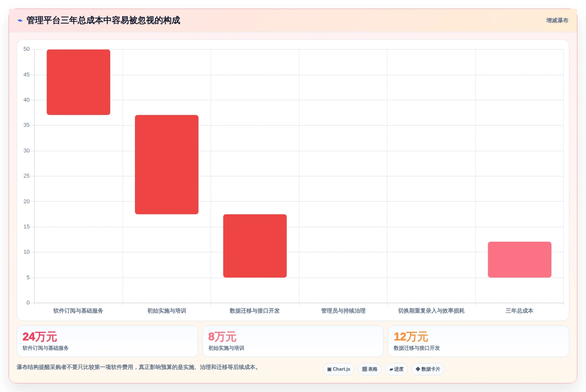Click the 增减瀑布 label in the header
The width and height of the screenshot is (586, 392).
point(557,20)
